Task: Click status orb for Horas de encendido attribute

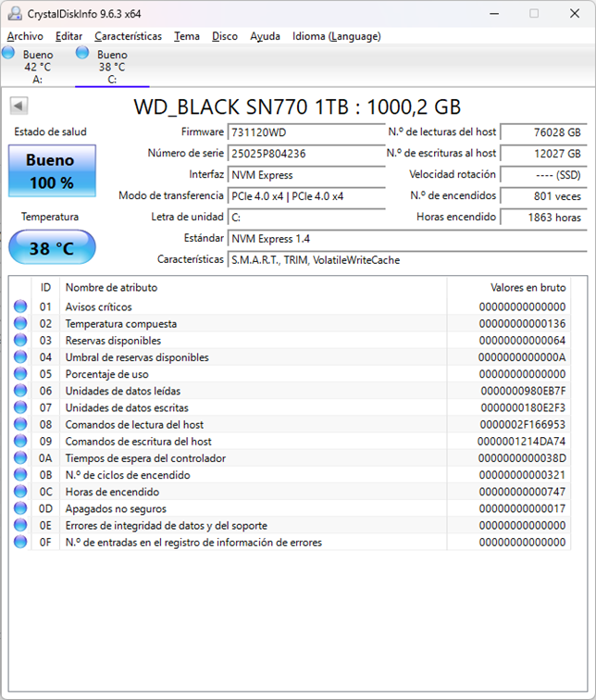Action: 20,492
